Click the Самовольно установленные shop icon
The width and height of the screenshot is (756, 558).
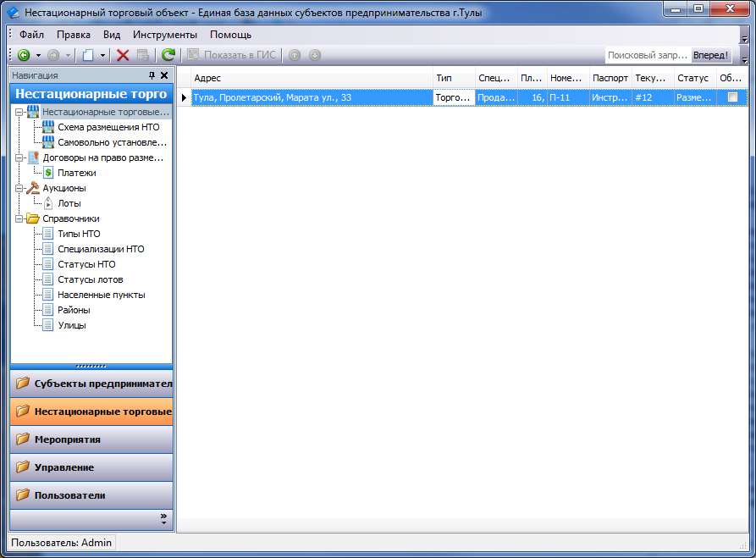(x=48, y=142)
